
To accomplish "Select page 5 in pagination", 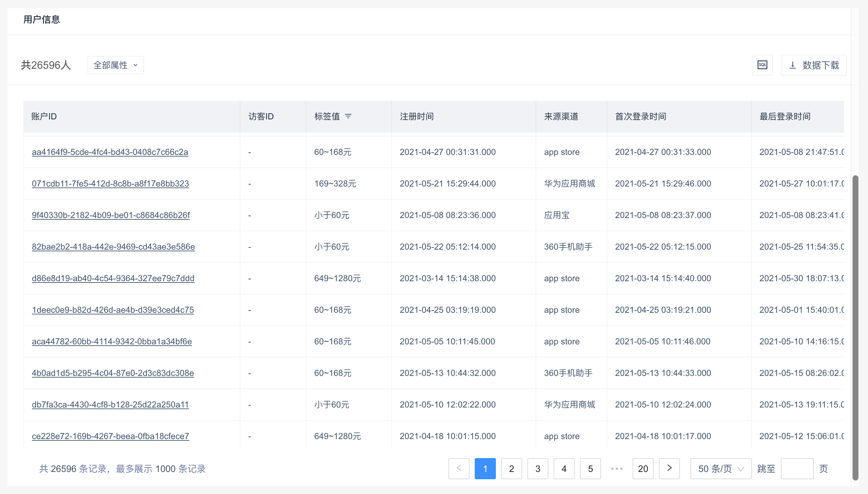I will click(590, 469).
